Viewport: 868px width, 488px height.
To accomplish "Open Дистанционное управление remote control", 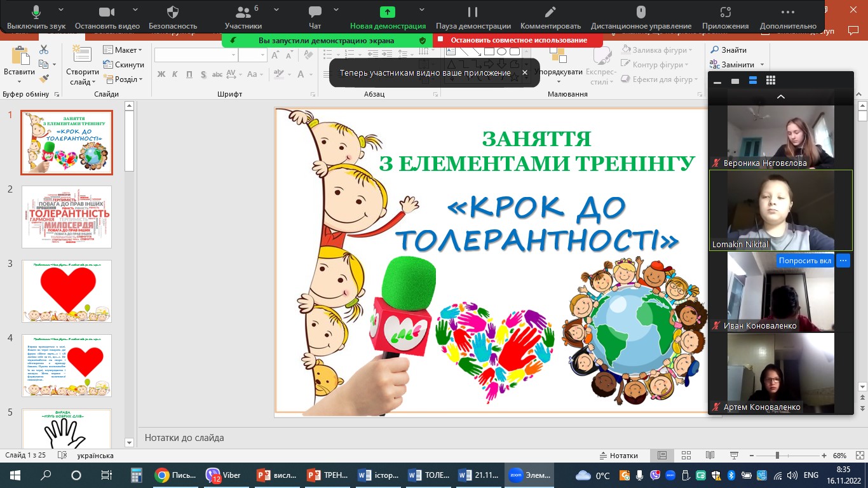I will coord(641,17).
